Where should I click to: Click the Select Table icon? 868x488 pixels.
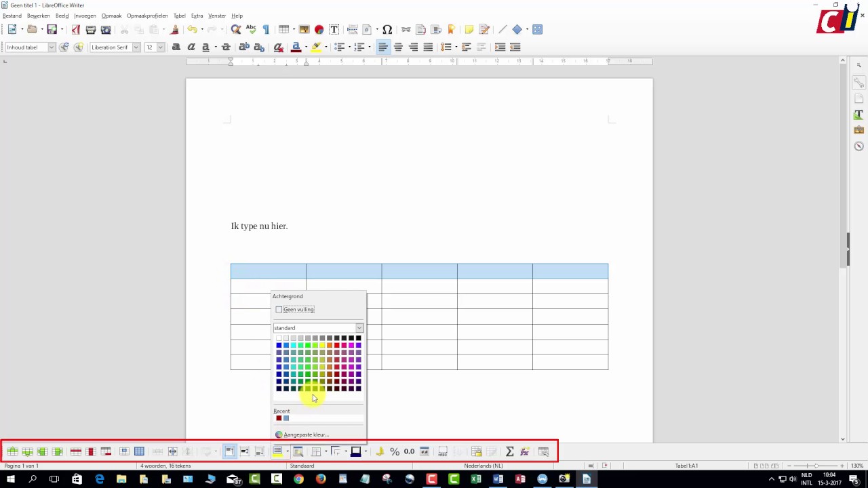tap(139, 451)
